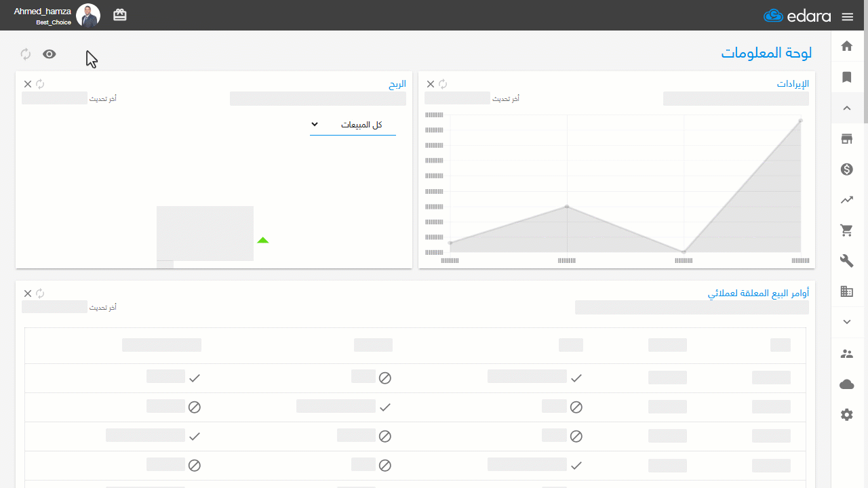Open the trending-up sales icon

coord(846,200)
